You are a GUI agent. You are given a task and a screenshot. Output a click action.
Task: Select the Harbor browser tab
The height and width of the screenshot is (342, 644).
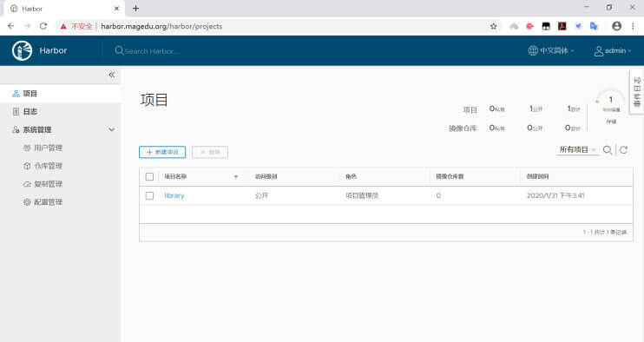point(63,8)
